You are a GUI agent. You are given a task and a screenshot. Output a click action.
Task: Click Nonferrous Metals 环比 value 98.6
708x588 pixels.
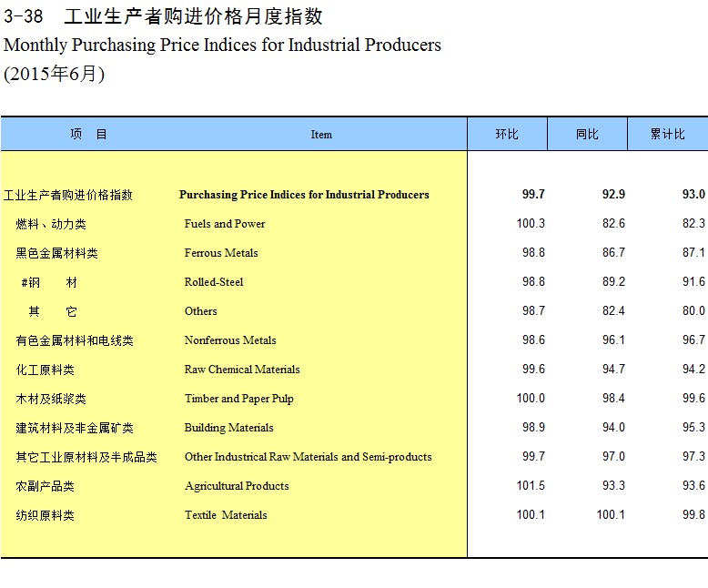coord(533,340)
